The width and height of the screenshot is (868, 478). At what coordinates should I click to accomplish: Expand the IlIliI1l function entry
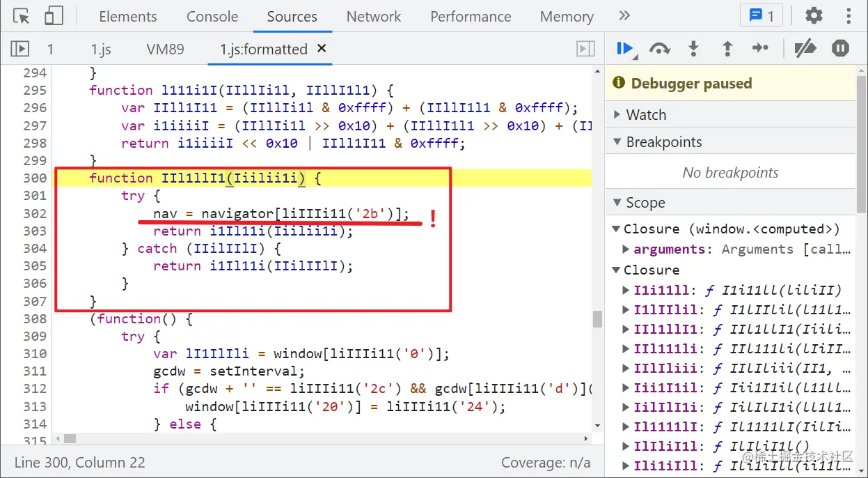[x=626, y=446]
